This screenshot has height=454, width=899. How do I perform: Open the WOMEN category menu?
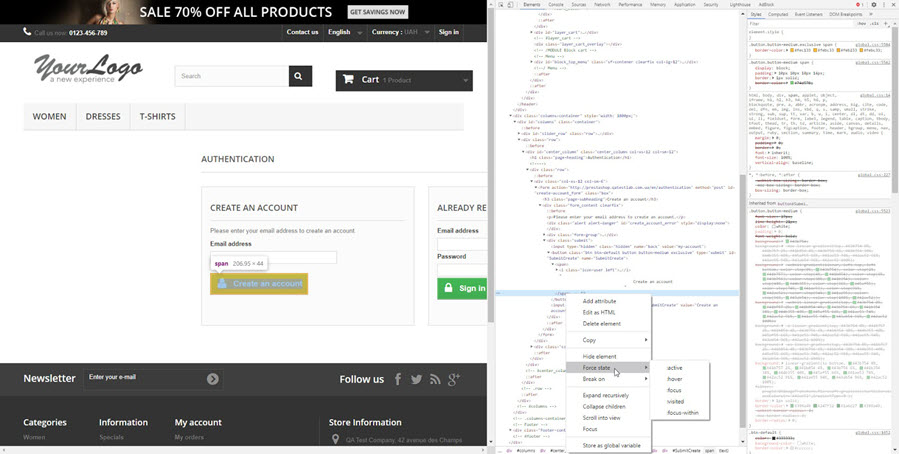pyautogui.click(x=49, y=116)
